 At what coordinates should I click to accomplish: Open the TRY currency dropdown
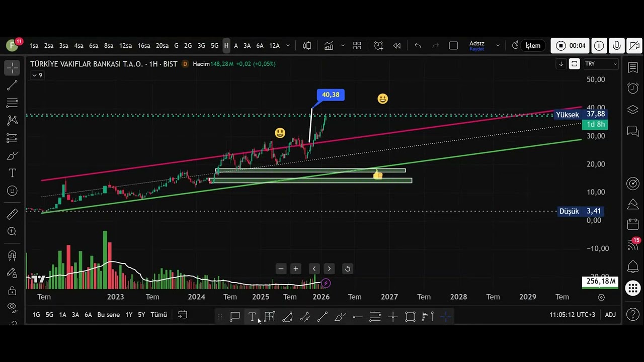(601, 64)
